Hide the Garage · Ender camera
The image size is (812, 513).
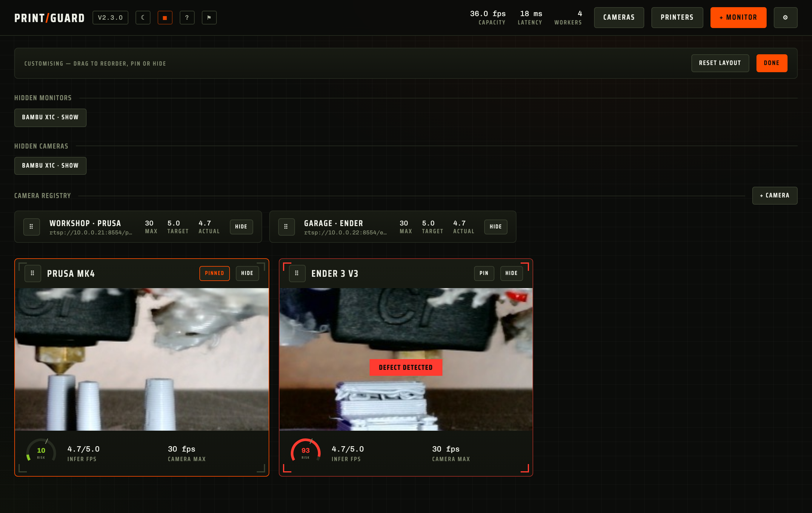click(x=496, y=227)
